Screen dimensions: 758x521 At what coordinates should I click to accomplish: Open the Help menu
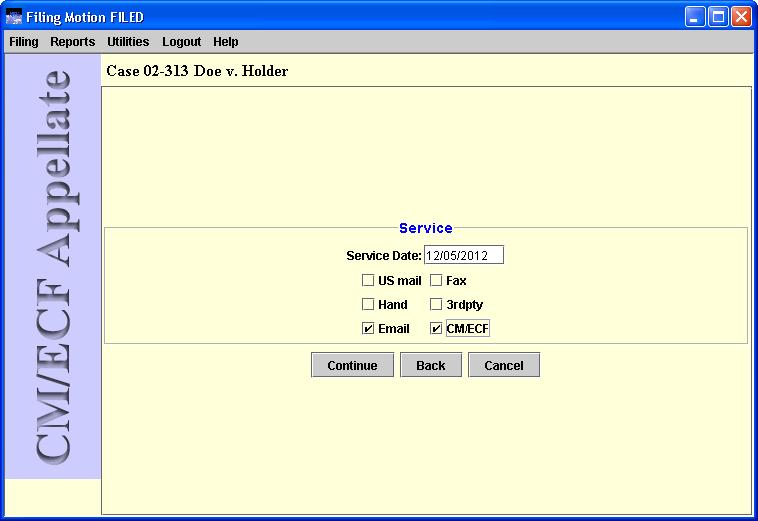pos(226,42)
